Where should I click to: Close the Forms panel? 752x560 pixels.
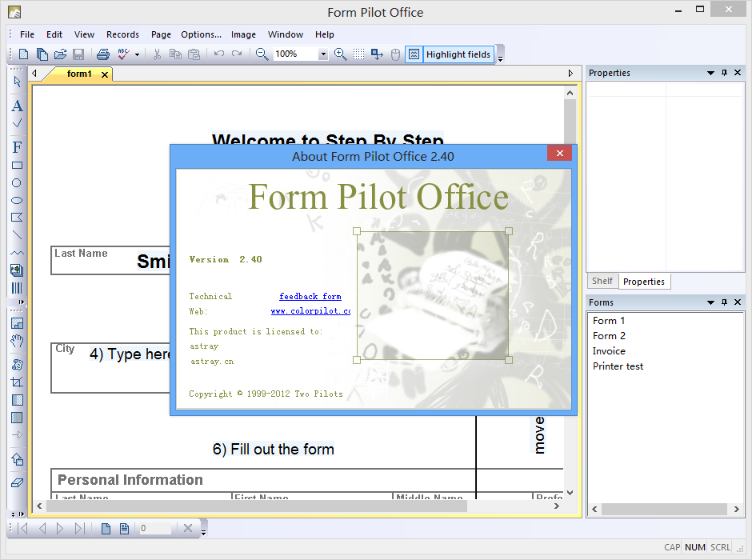pos(738,302)
